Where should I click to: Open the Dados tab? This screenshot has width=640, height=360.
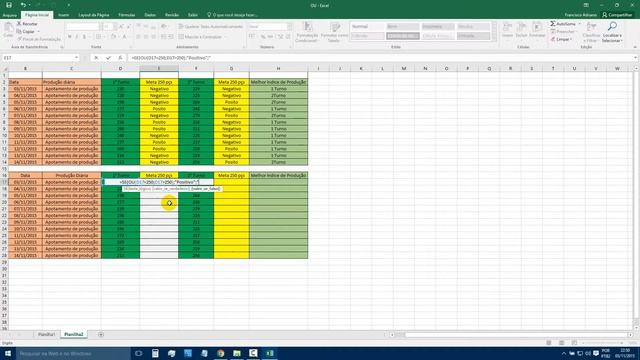(x=150, y=15)
